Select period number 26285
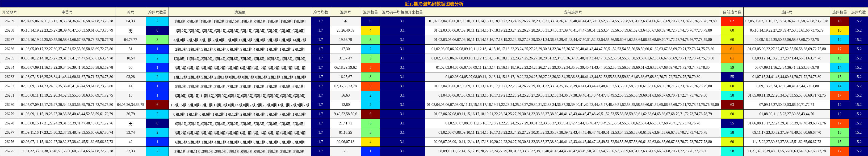 (9, 58)
